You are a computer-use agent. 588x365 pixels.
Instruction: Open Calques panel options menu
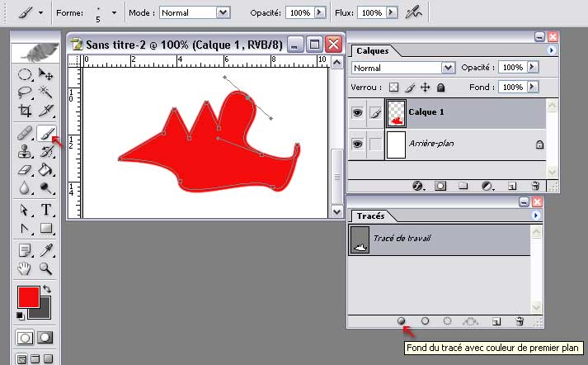[x=551, y=50]
